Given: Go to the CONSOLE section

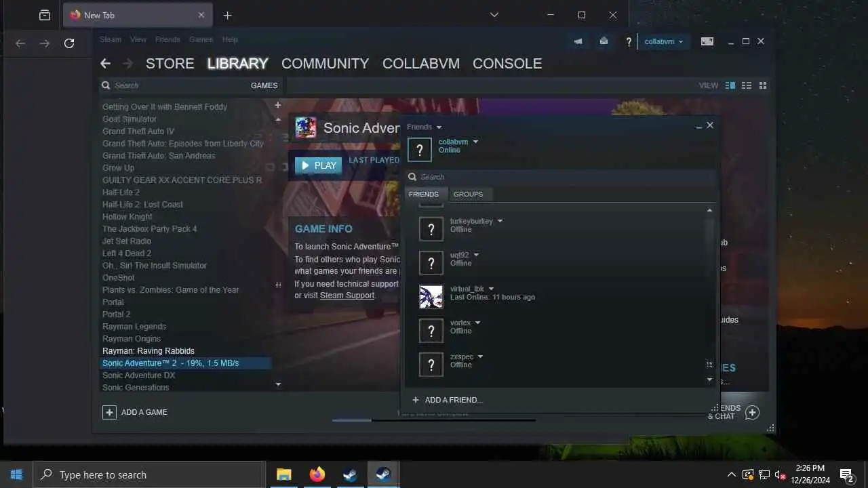Looking at the screenshot, I should [x=507, y=63].
